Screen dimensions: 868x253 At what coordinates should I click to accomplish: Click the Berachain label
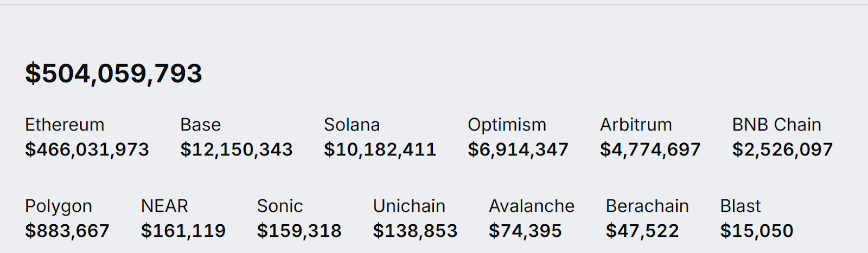coord(647,206)
